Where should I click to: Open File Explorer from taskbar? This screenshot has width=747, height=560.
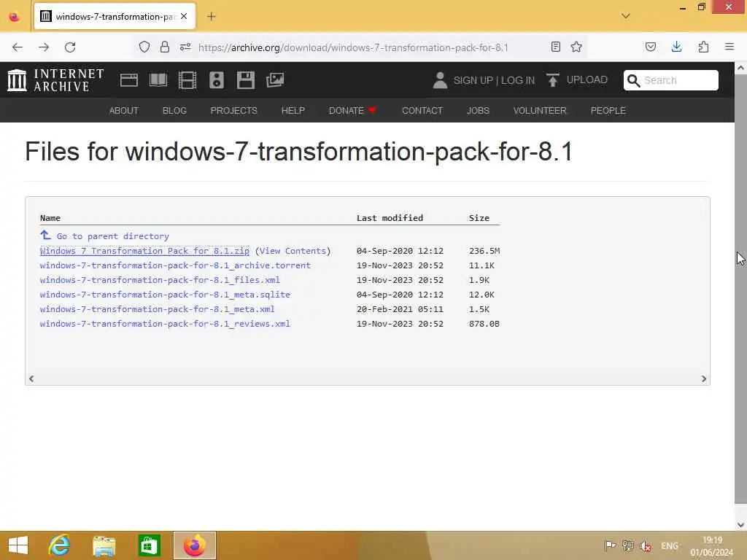(x=104, y=545)
